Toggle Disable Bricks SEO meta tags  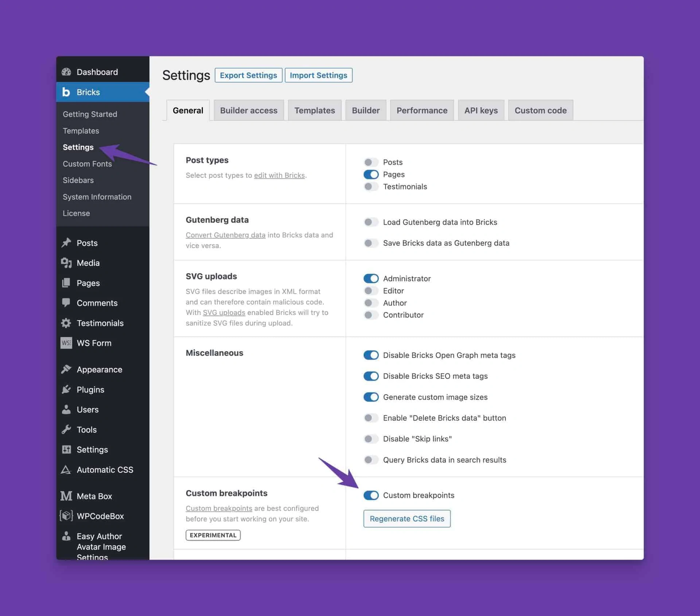pyautogui.click(x=371, y=376)
